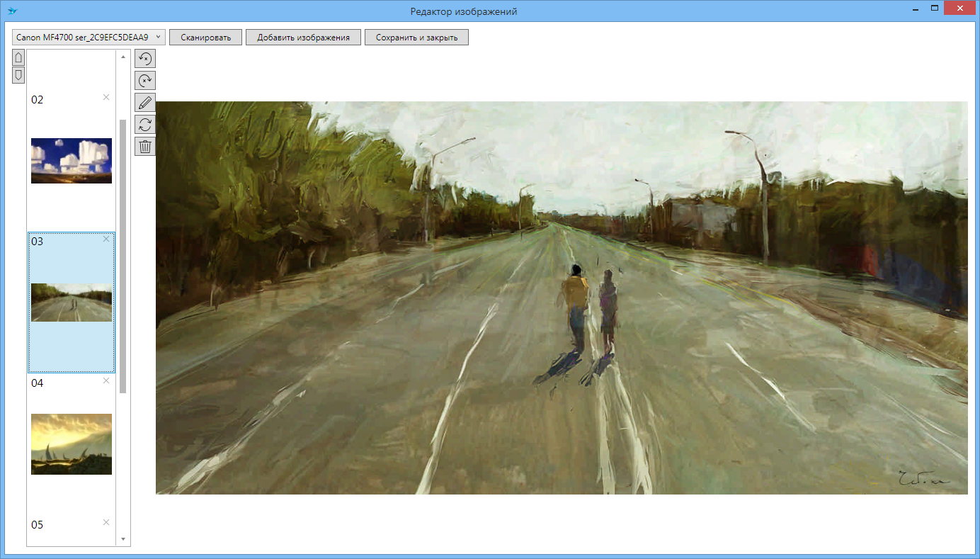Click Сохранить и закрыть button
Image resolution: width=980 pixels, height=559 pixels.
pos(416,38)
